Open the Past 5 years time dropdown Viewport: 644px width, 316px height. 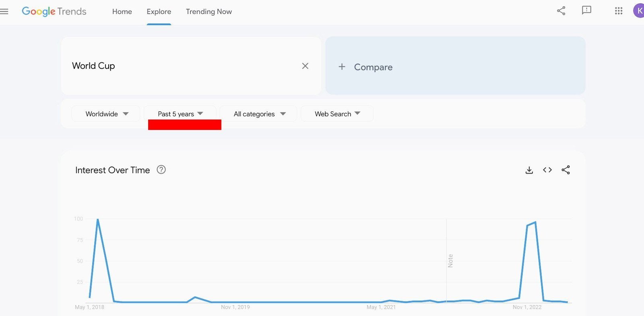click(180, 114)
